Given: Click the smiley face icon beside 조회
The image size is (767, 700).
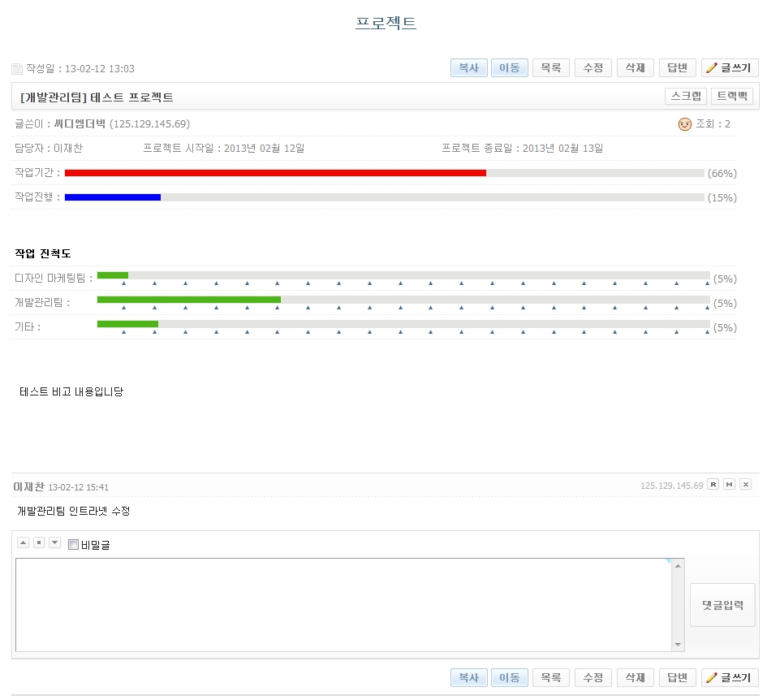Looking at the screenshot, I should [x=684, y=124].
